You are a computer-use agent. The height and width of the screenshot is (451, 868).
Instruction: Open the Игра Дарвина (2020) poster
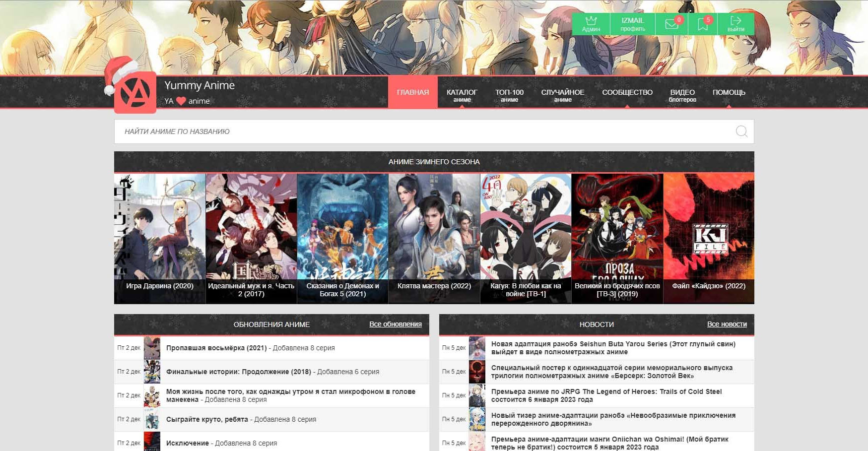click(160, 238)
